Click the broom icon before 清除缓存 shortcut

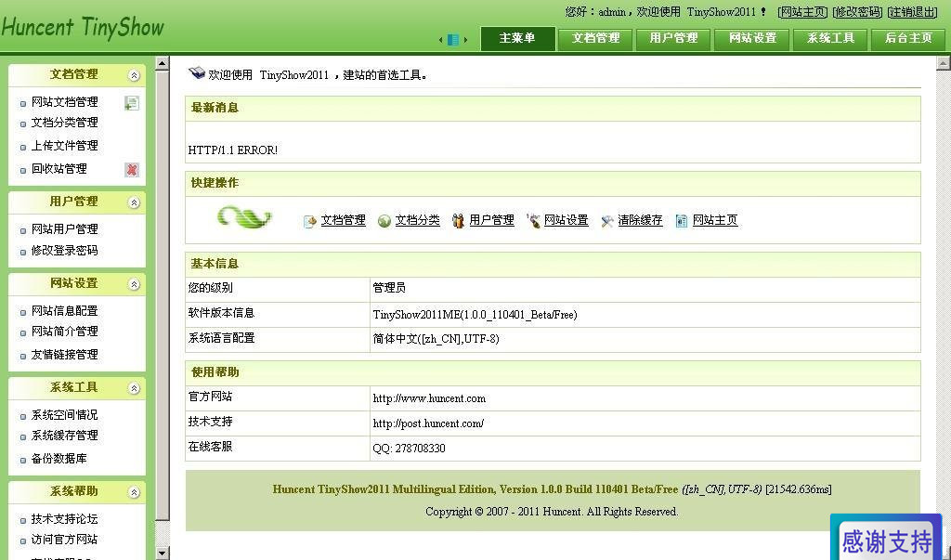click(x=607, y=221)
